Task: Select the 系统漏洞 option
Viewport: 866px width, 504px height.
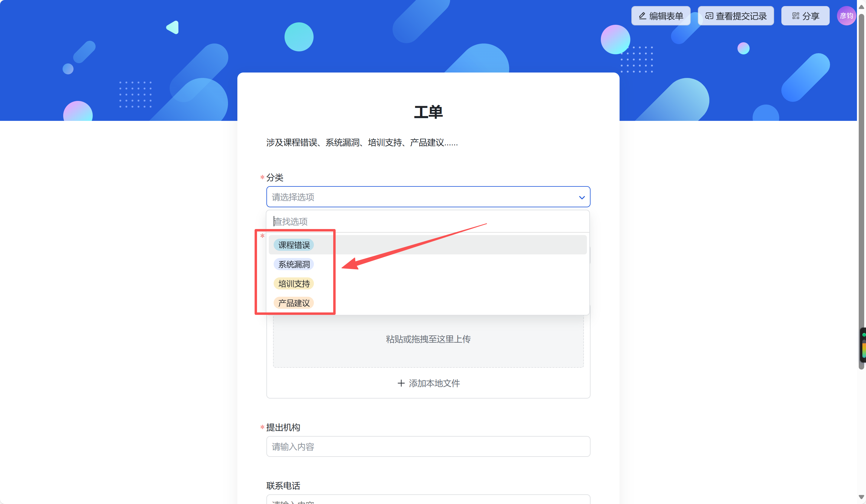Action: point(428,264)
